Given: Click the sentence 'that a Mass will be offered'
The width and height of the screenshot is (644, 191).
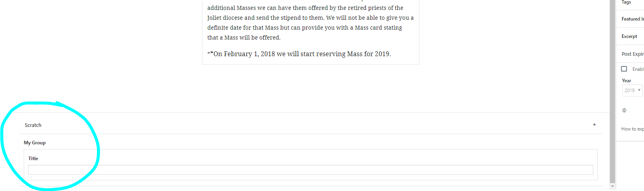Looking at the screenshot, I should (244, 38).
